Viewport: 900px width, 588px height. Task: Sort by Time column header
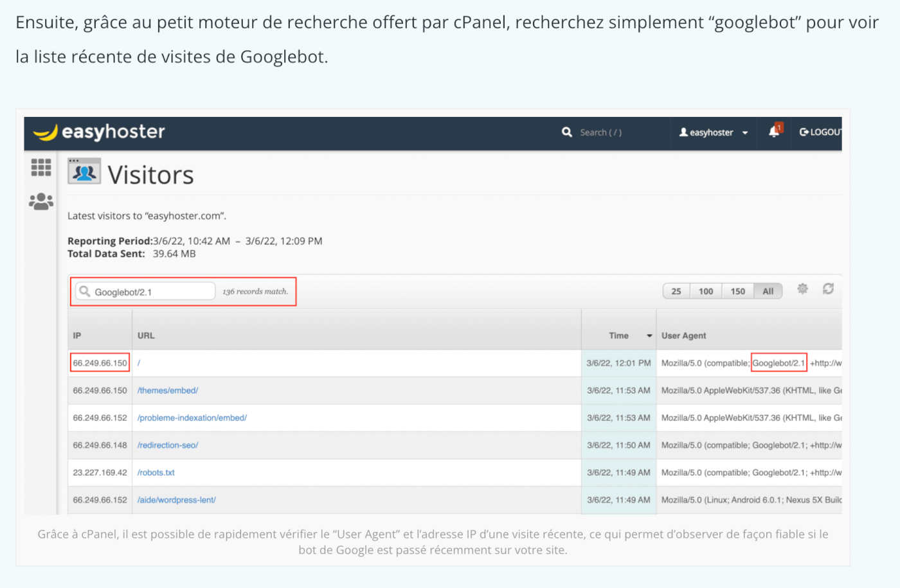point(618,335)
